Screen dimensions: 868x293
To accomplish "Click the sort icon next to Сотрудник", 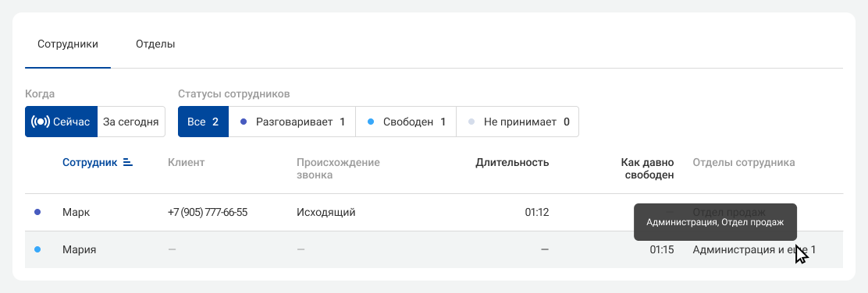I will (x=128, y=163).
